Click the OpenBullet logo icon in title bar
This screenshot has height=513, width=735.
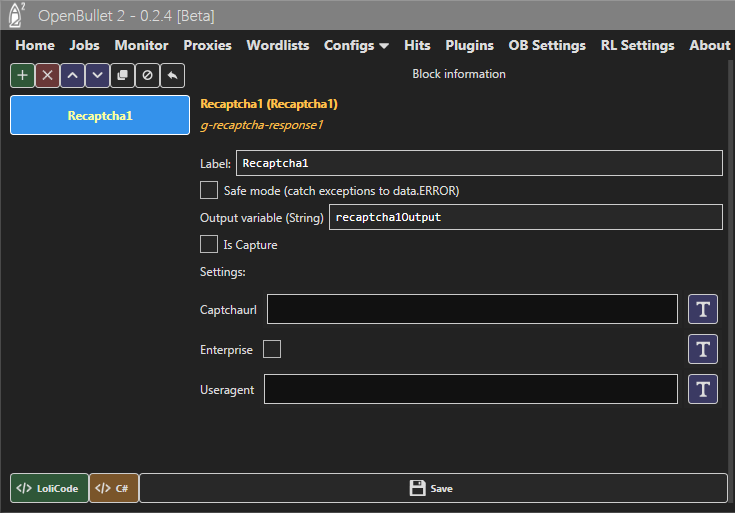[17, 15]
